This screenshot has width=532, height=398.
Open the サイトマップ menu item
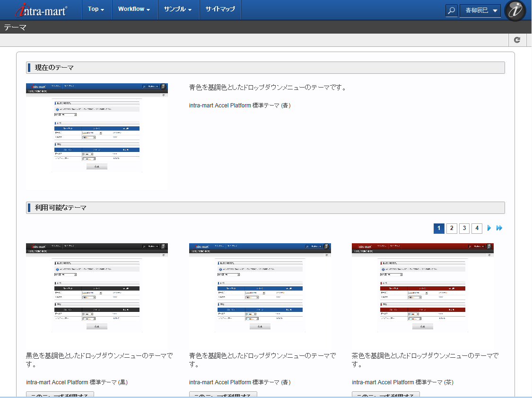pyautogui.click(x=220, y=9)
